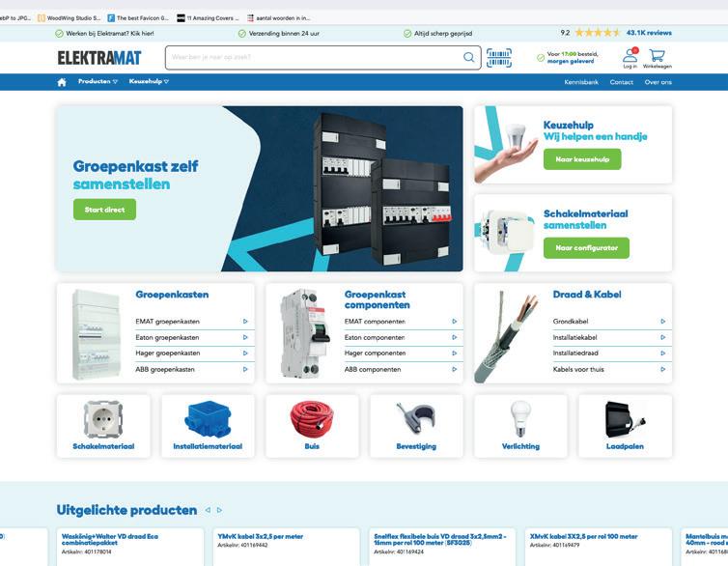Open the Grondkabel text link

pyautogui.click(x=571, y=322)
